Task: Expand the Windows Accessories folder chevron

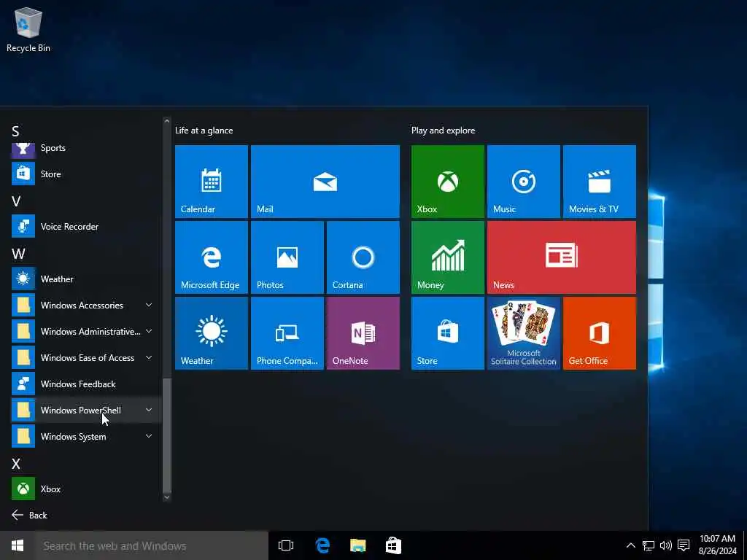Action: pyautogui.click(x=149, y=305)
